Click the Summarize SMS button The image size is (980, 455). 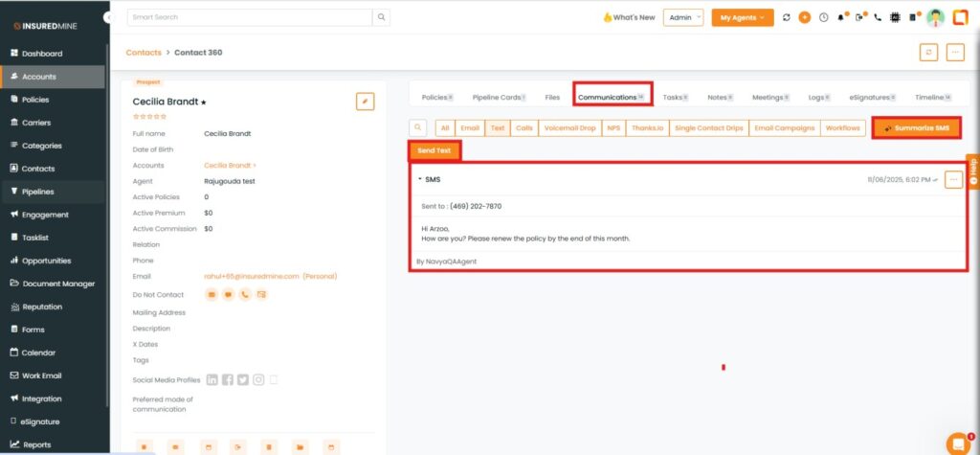coord(916,128)
